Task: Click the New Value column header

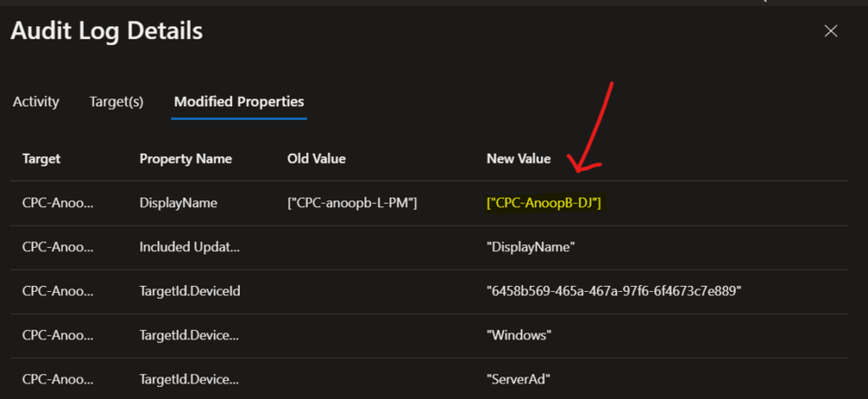Action: (519, 159)
